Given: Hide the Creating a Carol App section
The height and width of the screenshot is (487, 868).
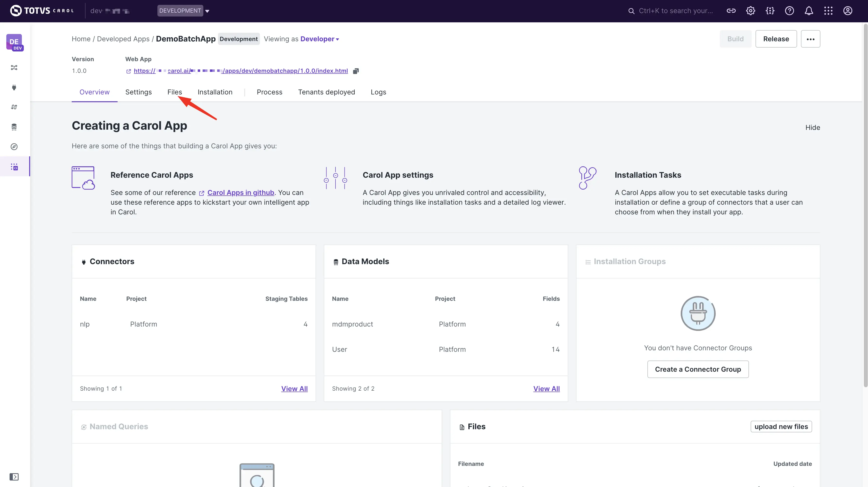Looking at the screenshot, I should click(x=812, y=127).
